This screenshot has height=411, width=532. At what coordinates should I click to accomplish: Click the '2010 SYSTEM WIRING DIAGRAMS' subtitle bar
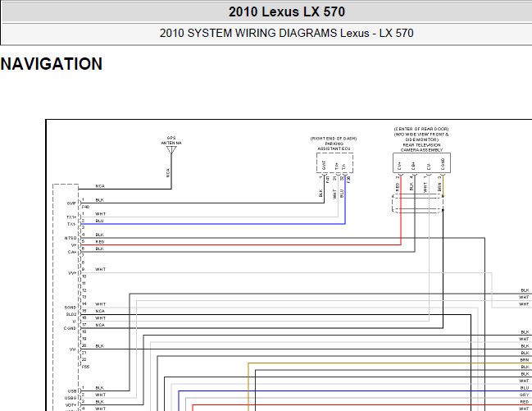(x=286, y=34)
